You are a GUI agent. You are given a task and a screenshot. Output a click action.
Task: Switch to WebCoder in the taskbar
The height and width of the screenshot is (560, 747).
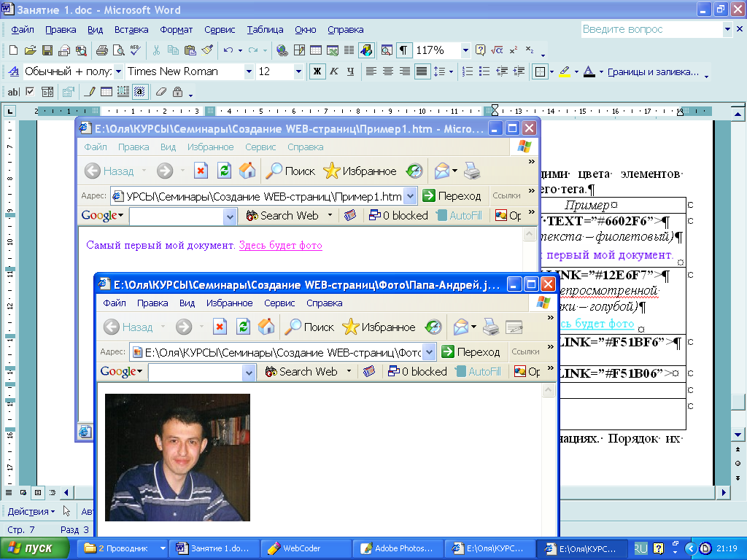click(x=306, y=548)
